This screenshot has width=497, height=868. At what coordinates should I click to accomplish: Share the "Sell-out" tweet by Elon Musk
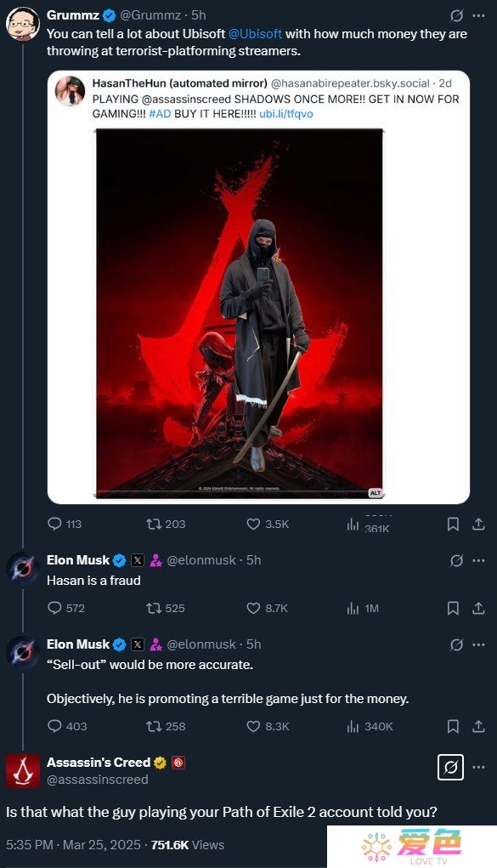(479, 726)
